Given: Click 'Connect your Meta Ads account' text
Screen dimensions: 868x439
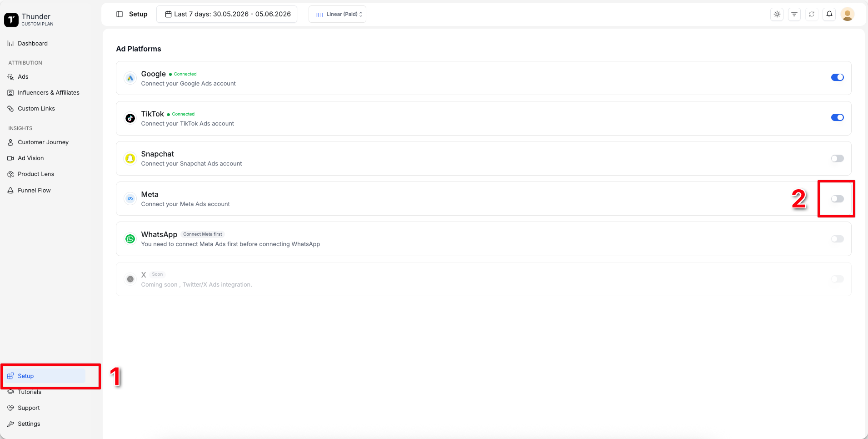Looking at the screenshot, I should tap(185, 204).
